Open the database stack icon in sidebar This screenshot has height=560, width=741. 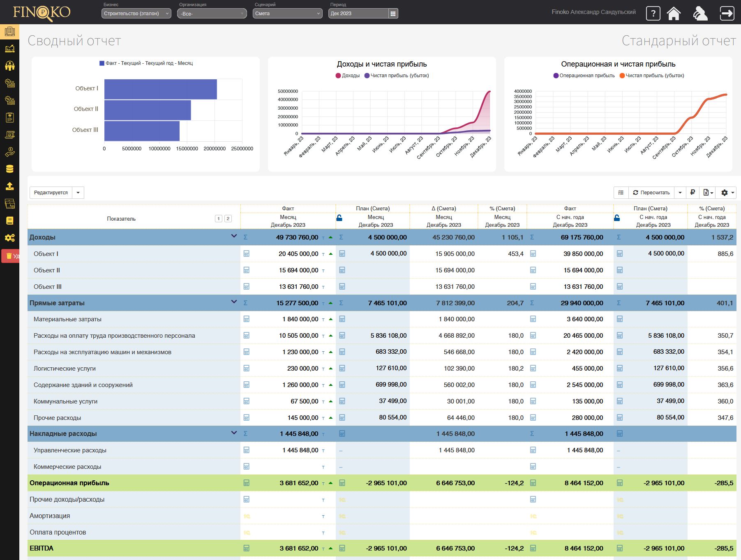click(9, 169)
